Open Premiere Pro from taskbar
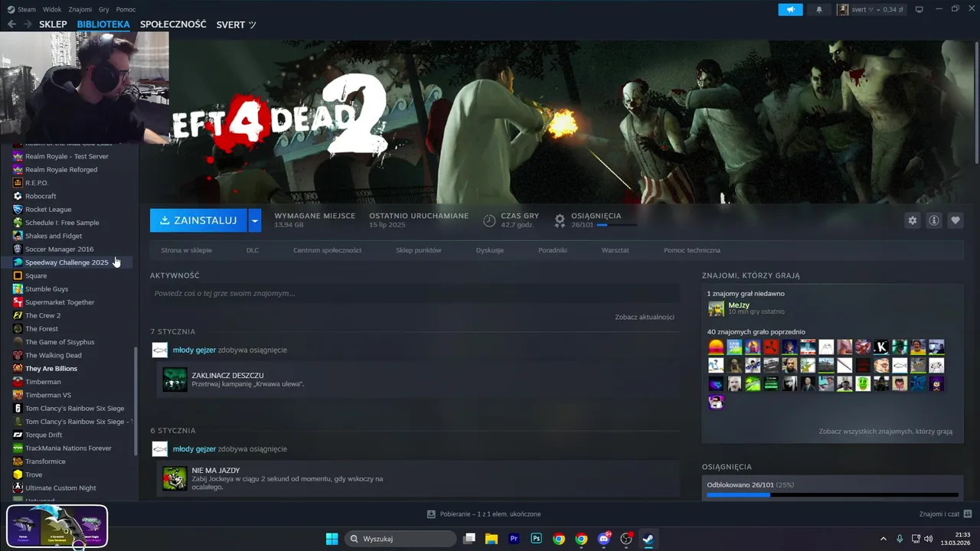980x551 pixels. click(x=514, y=539)
